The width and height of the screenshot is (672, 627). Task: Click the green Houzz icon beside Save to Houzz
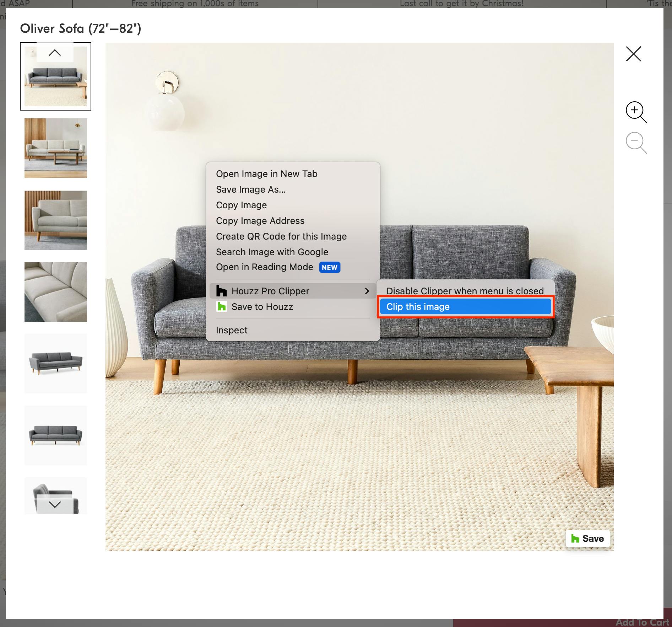[x=222, y=307]
